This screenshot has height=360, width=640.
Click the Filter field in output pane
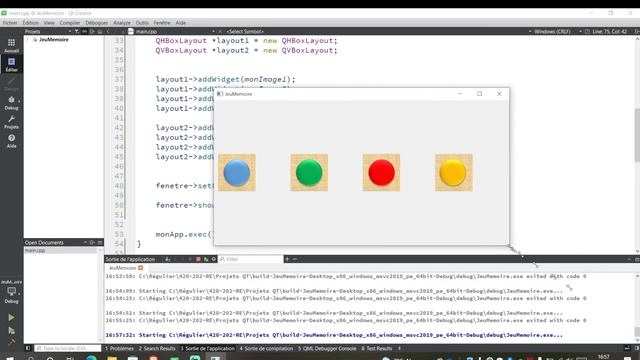[x=250, y=259]
